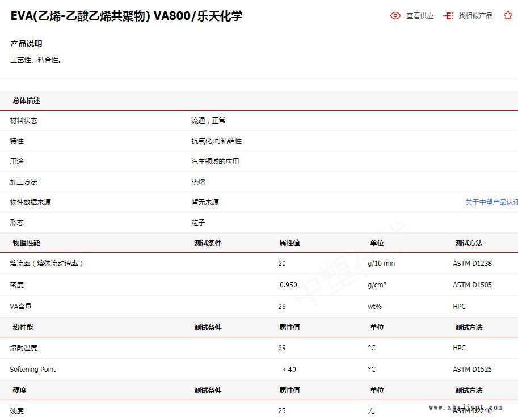This screenshot has width=518, height=420.
Task: Click ASTM D1505 in the density row
Action: click(472, 285)
